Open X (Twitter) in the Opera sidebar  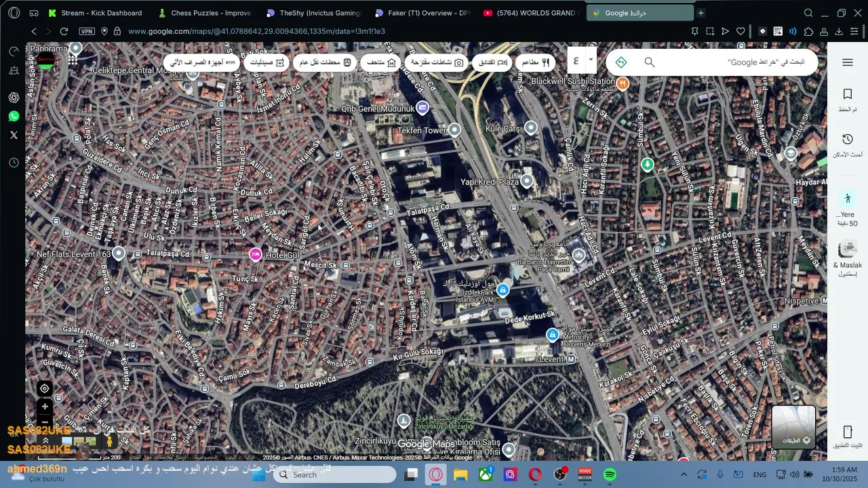[14, 135]
